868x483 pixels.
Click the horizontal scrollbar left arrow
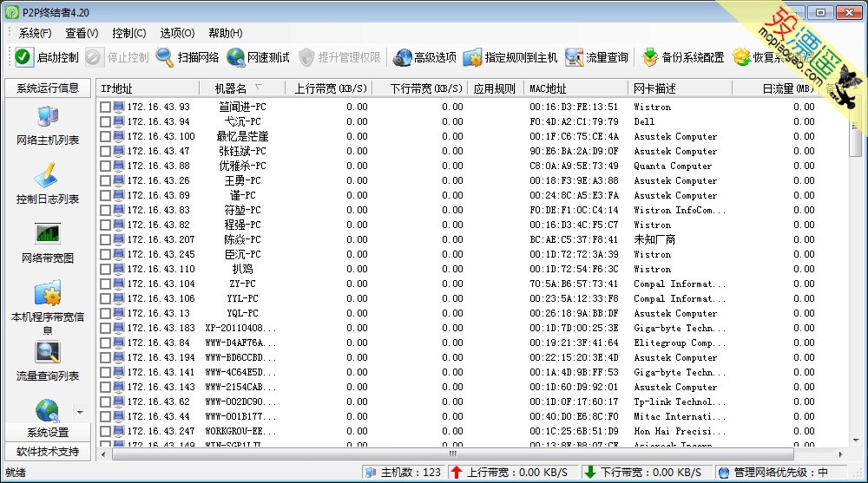103,454
